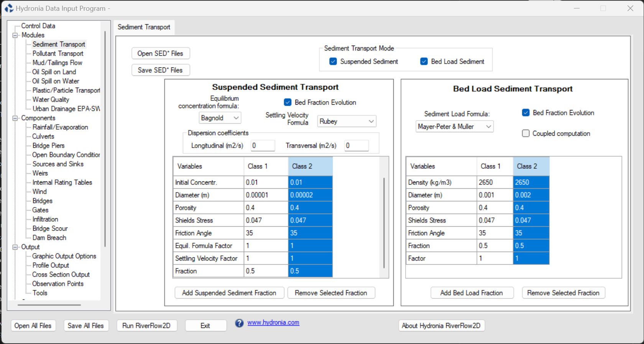The height and width of the screenshot is (344, 644).
Task: Open Internal Rating Tables component
Action: coord(62,182)
